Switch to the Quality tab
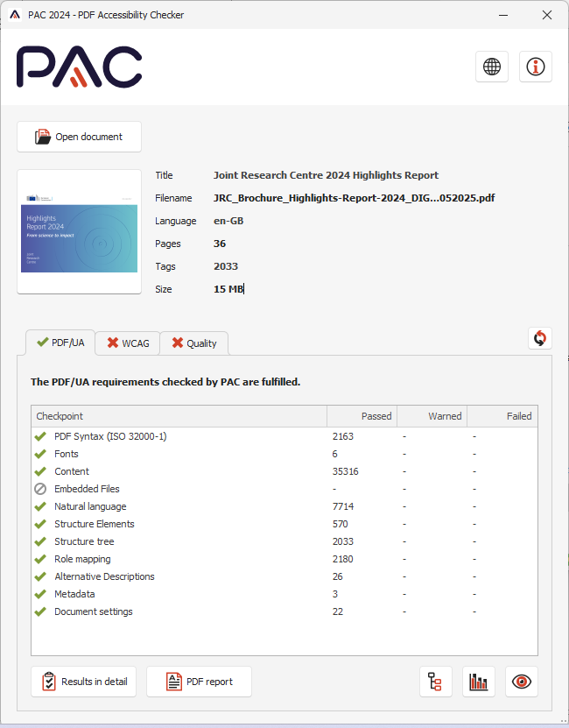Screen dimensions: 569x728 pos(194,343)
